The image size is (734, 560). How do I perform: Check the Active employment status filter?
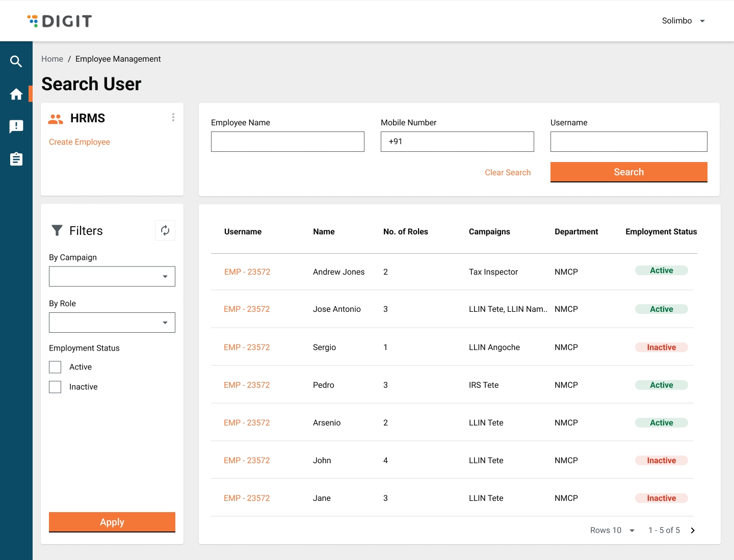point(55,367)
